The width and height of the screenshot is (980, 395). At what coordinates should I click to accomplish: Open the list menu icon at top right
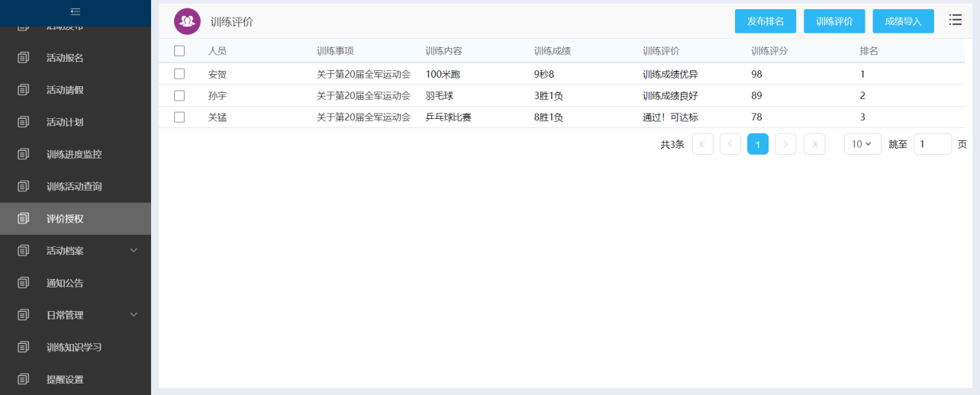click(955, 21)
